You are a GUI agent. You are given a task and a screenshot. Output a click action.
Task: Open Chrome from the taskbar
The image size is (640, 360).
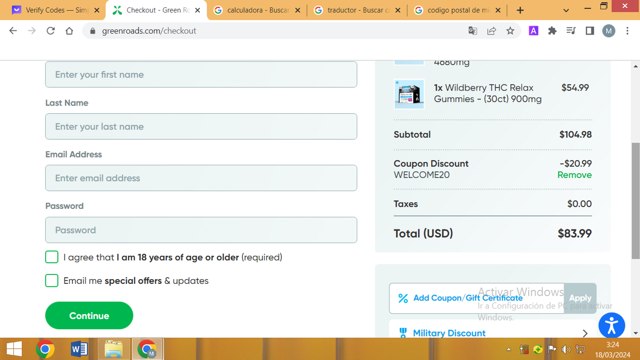(45, 349)
